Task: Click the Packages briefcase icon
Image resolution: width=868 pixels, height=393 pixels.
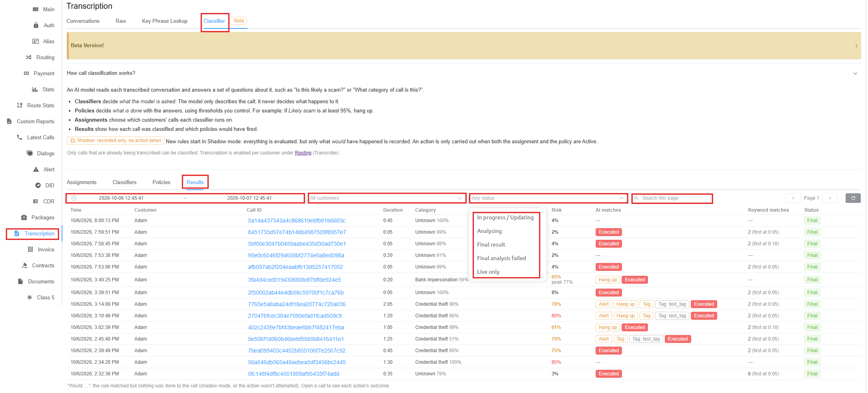Action: 24,217
